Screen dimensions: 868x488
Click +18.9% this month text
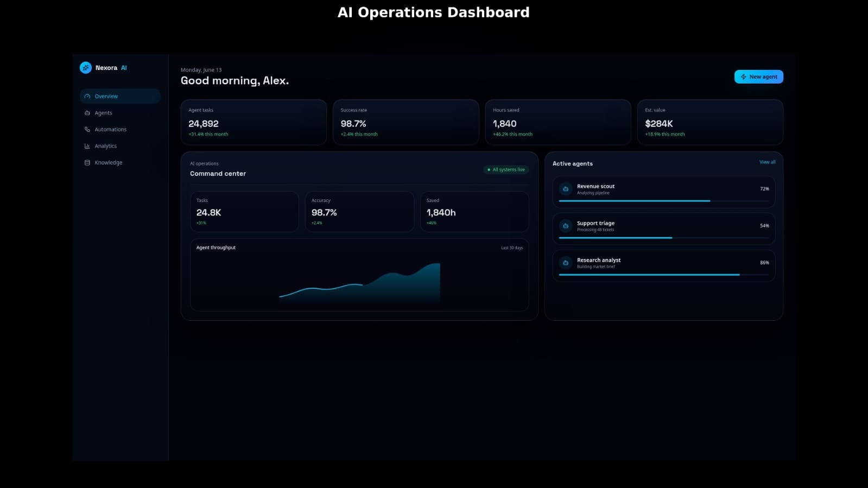pyautogui.click(x=665, y=135)
